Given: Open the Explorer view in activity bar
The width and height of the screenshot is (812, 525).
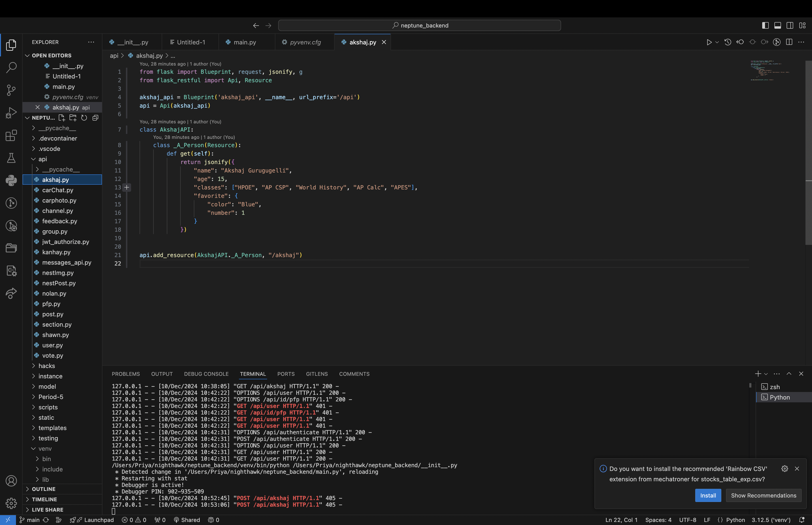Looking at the screenshot, I should tap(11, 45).
